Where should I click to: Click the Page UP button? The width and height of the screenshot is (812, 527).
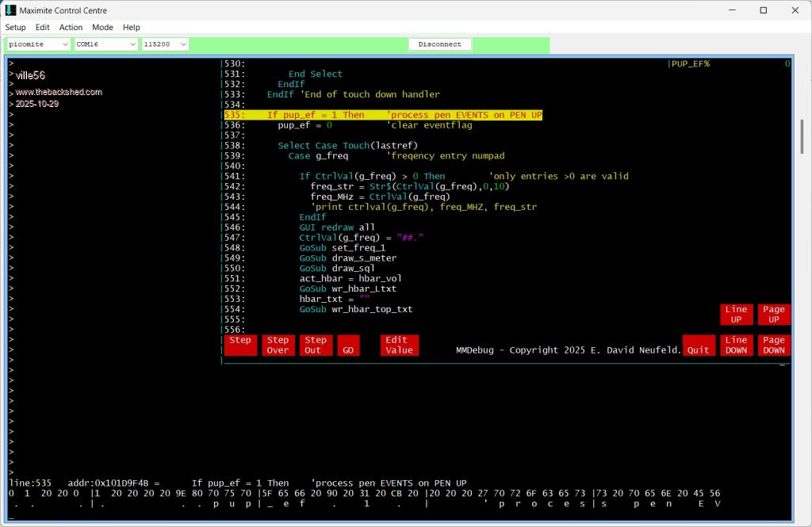point(773,315)
